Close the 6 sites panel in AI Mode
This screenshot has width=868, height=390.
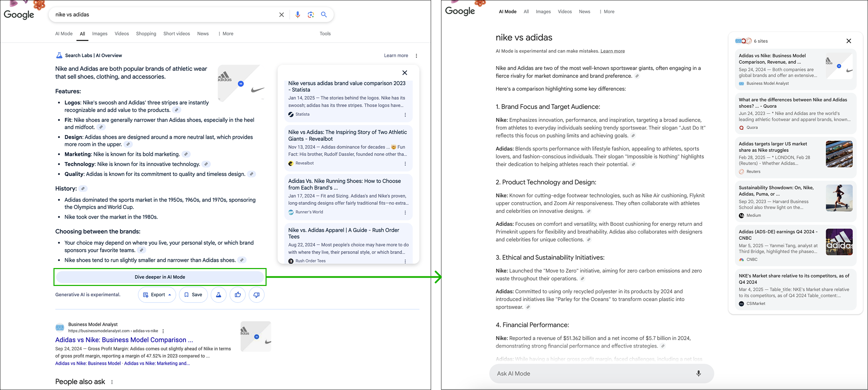[x=849, y=41]
